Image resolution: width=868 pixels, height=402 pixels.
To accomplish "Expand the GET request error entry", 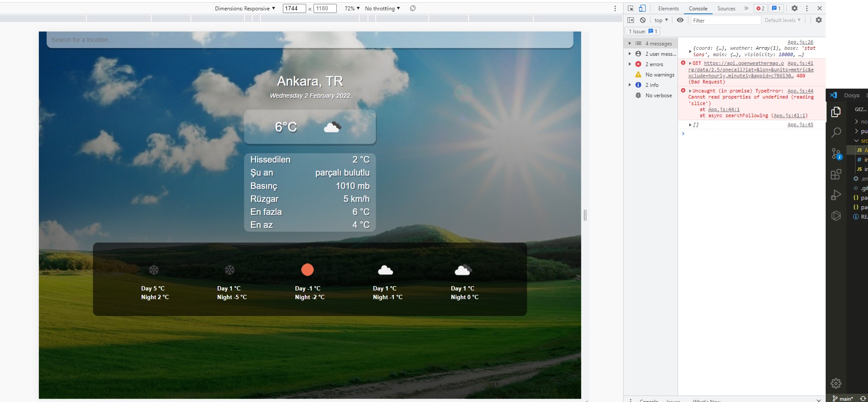I will click(x=690, y=63).
